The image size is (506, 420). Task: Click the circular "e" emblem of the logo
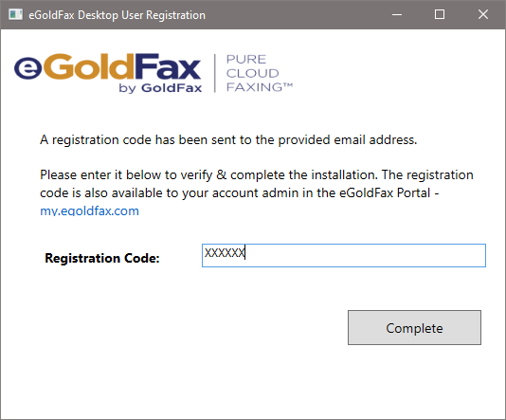[x=28, y=68]
